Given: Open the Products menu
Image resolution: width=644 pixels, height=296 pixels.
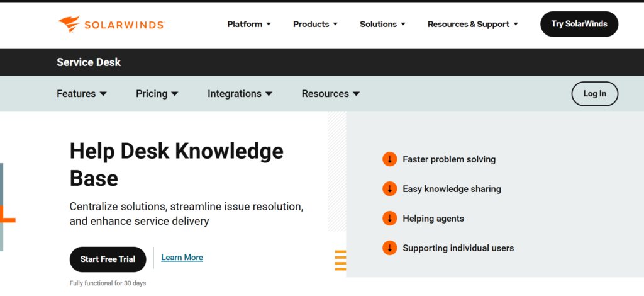Looking at the screenshot, I should [315, 25].
